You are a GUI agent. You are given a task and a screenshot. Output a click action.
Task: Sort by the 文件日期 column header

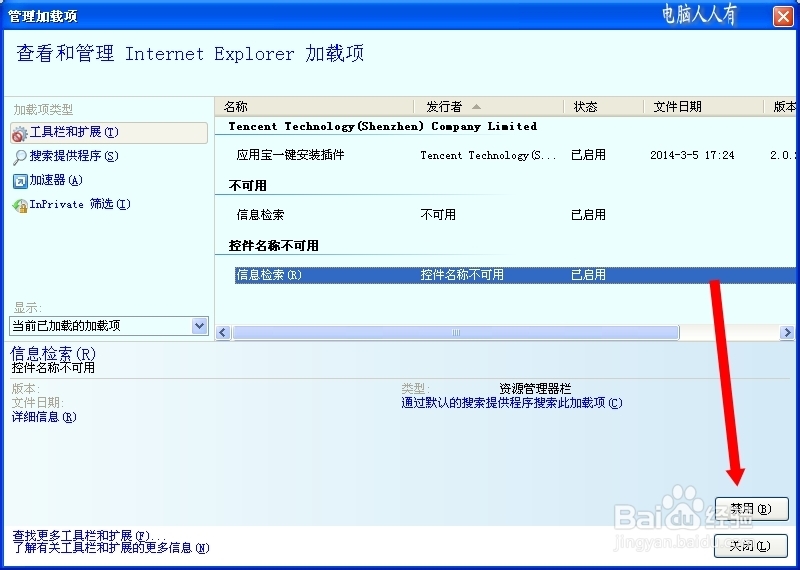point(704,107)
